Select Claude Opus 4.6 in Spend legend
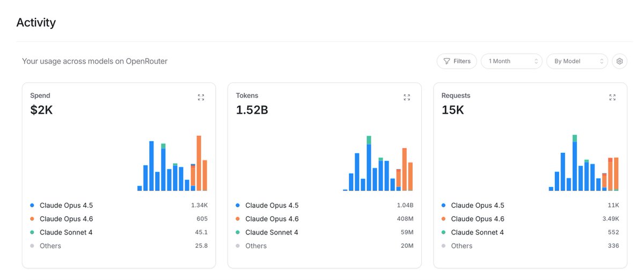The image size is (644, 280). tap(66, 219)
